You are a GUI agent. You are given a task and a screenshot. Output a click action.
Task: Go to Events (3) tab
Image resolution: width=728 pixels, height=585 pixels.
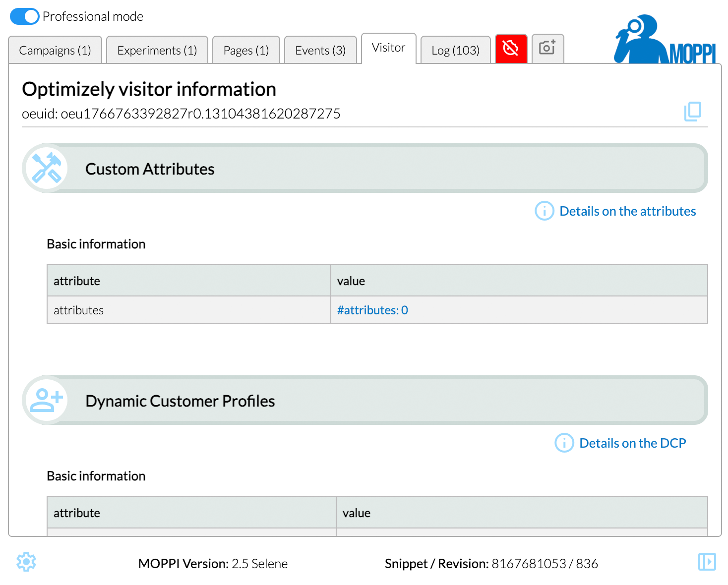pyautogui.click(x=320, y=50)
